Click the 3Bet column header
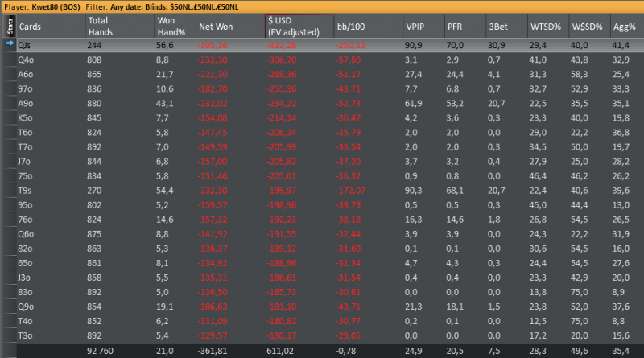This screenshot has width=644, height=358. [507, 27]
